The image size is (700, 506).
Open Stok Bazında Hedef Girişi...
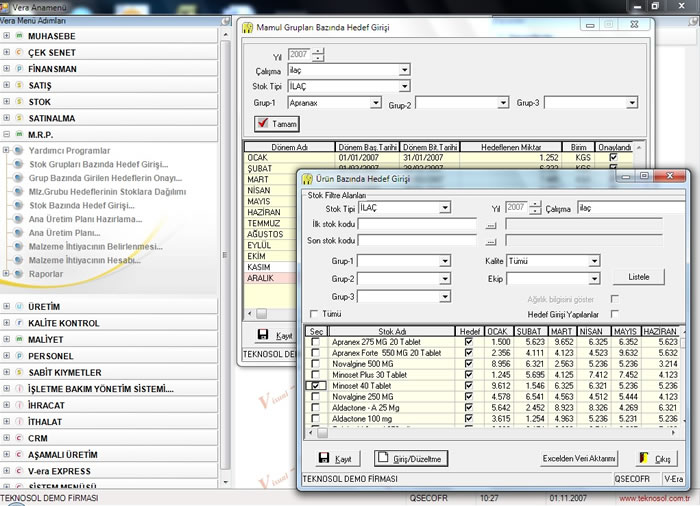point(82,205)
